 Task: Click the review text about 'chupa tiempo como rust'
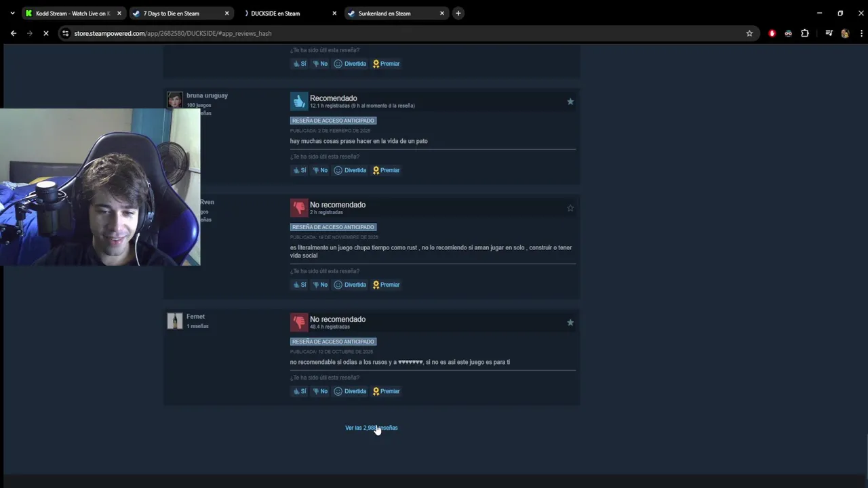431,251
